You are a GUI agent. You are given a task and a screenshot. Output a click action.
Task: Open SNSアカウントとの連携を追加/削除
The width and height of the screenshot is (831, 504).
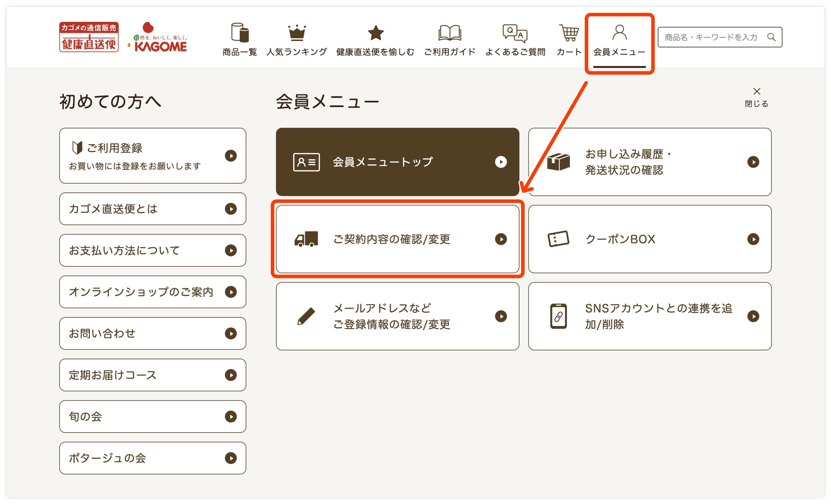click(650, 316)
